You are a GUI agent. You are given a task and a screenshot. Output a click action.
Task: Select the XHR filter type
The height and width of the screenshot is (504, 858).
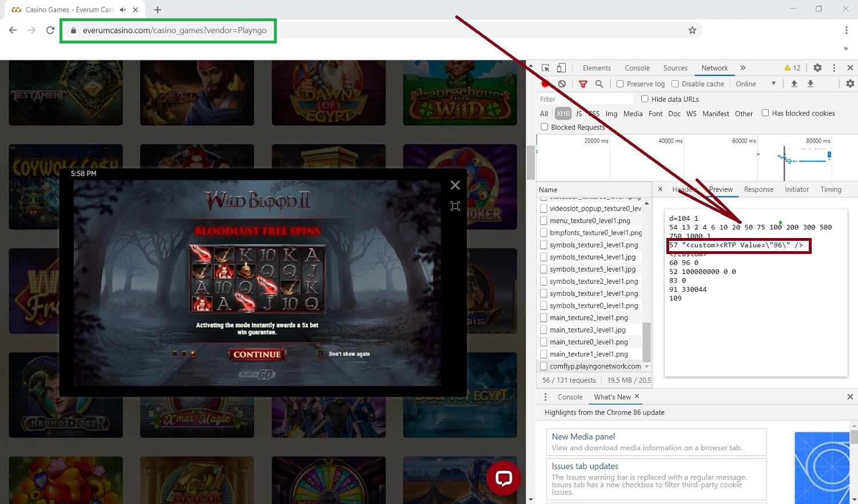point(563,113)
